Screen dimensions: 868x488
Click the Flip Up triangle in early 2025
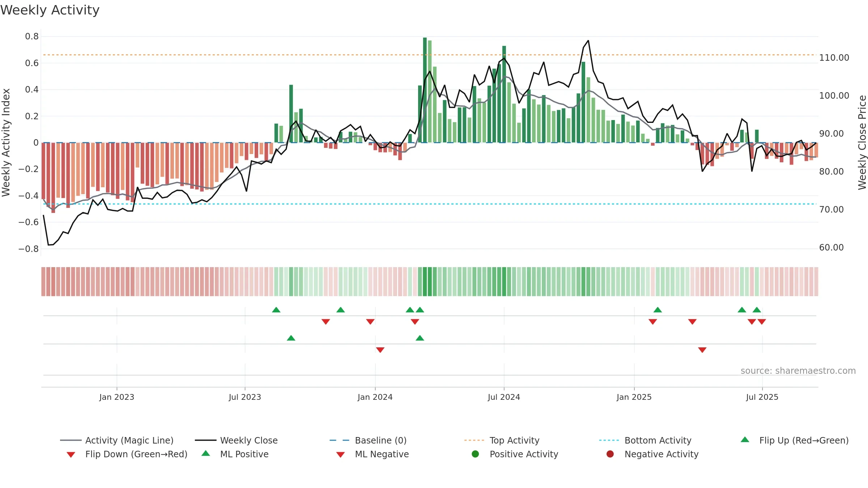tap(658, 310)
